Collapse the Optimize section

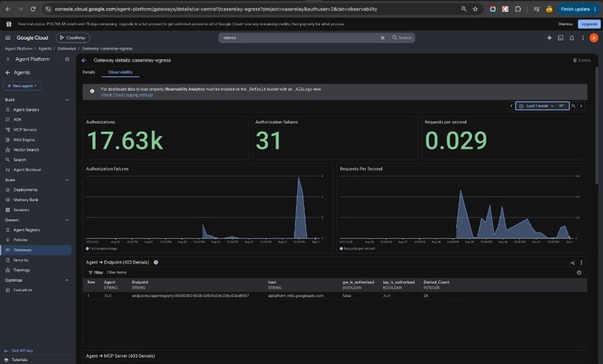click(67, 280)
